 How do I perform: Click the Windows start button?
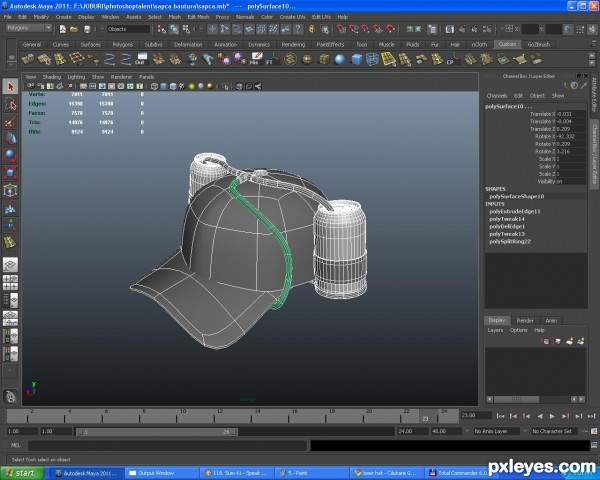[22, 473]
